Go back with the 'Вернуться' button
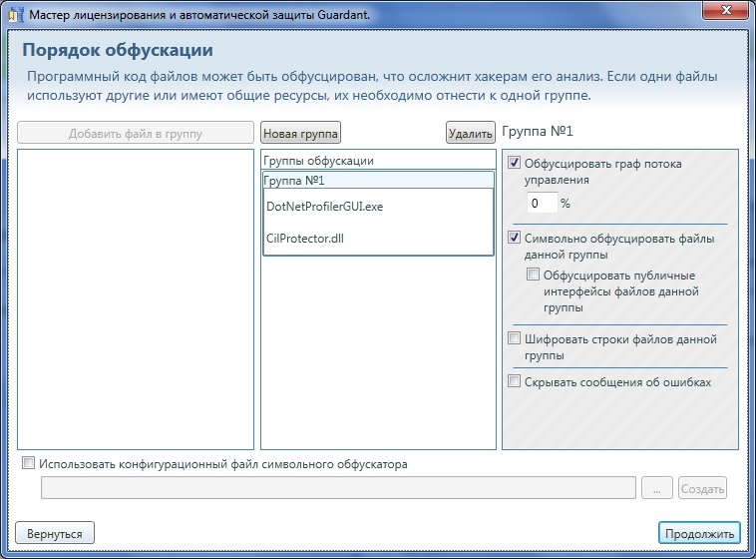 tap(55, 532)
